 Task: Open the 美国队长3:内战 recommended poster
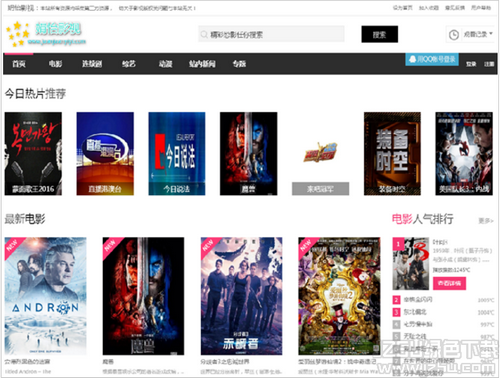click(464, 154)
